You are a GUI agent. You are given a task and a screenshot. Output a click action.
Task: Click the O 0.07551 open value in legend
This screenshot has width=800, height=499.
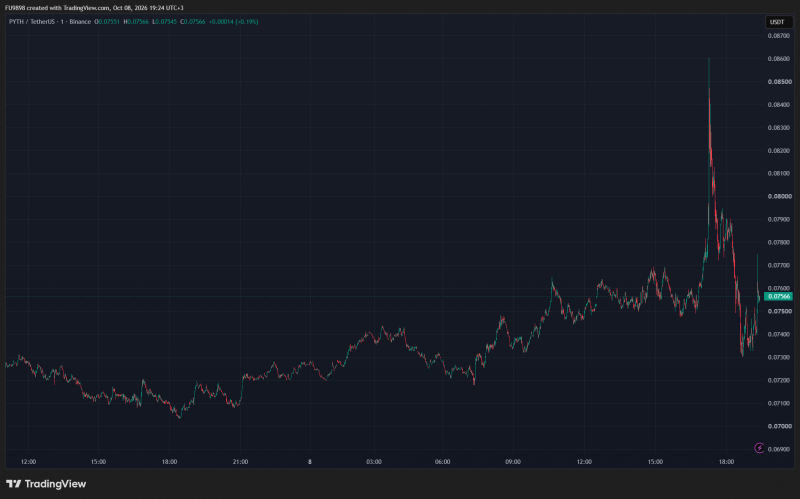[107, 22]
